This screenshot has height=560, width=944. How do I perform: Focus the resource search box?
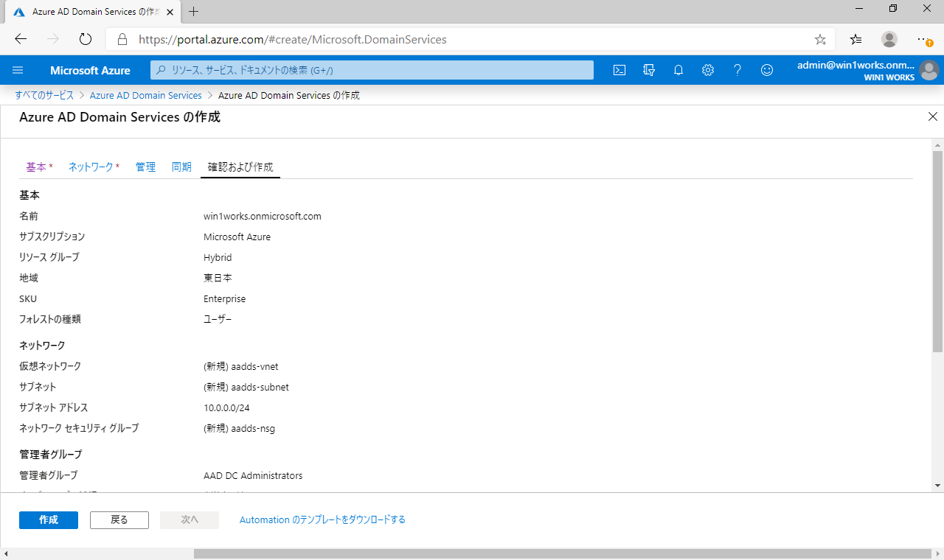[x=372, y=70]
